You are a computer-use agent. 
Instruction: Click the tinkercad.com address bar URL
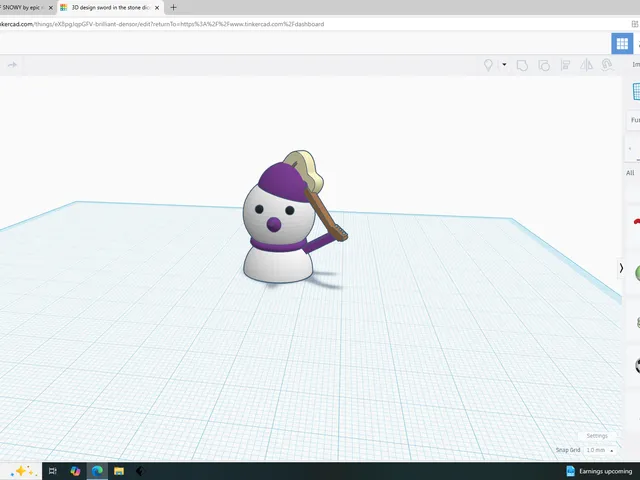pos(162,24)
